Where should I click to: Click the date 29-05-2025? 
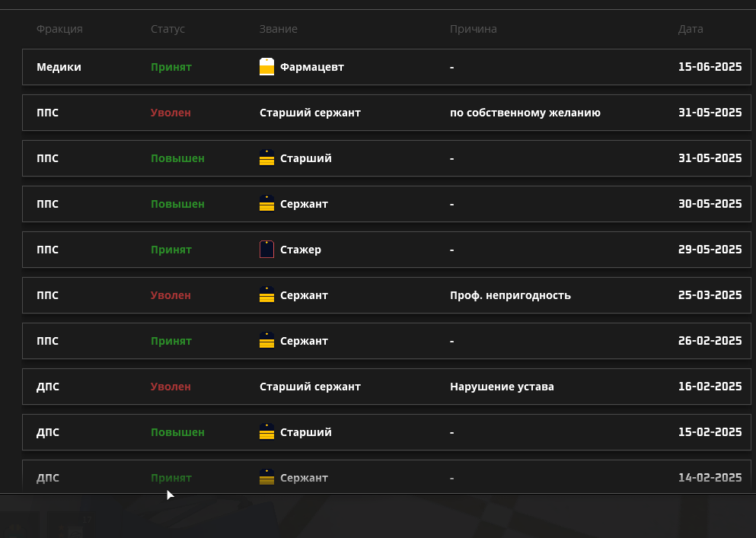point(710,250)
